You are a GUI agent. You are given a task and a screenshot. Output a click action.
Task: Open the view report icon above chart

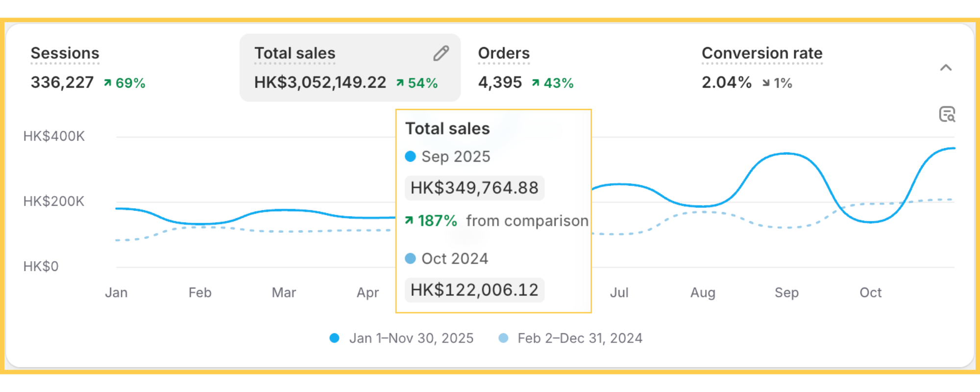(x=947, y=114)
